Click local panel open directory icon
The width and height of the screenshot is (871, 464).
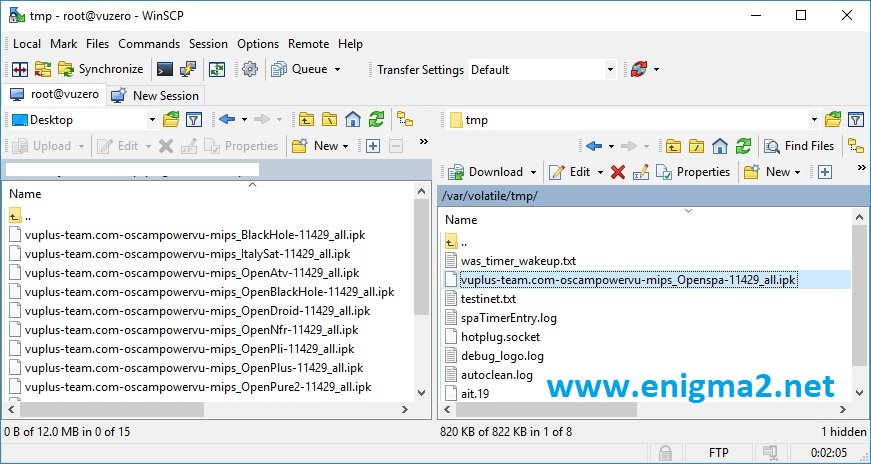click(171, 119)
